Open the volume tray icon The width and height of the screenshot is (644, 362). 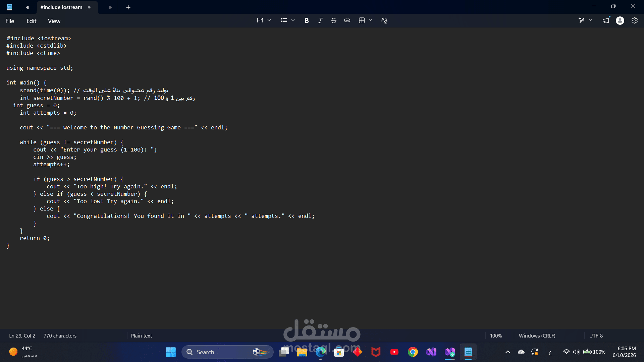[576, 352]
